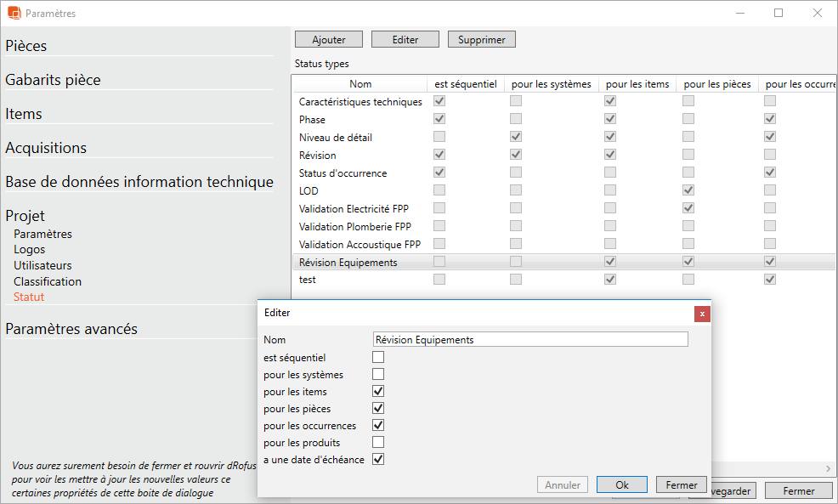Toggle 'pour les systèmes' checkbox in dialog

coord(378,375)
